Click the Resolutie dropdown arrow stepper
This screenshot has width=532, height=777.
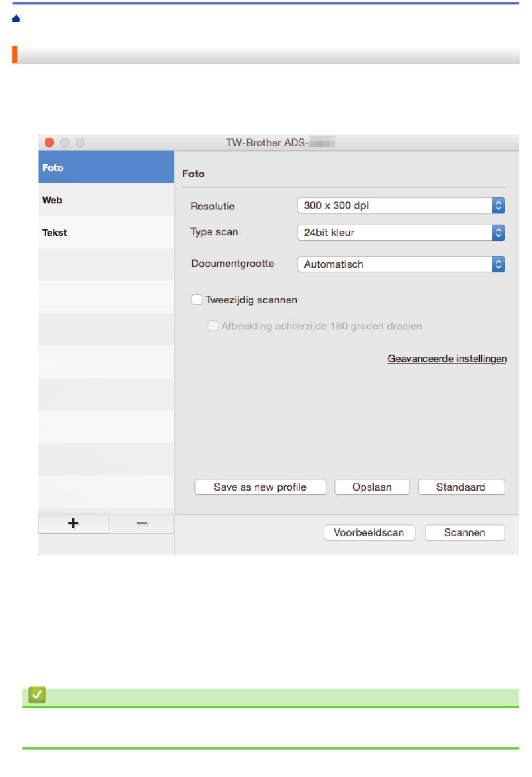pos(498,206)
